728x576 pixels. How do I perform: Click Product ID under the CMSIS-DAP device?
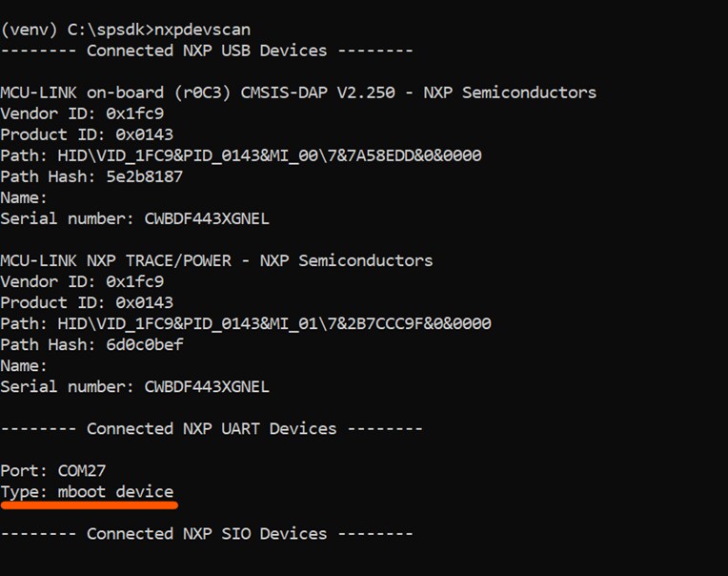tap(87, 134)
